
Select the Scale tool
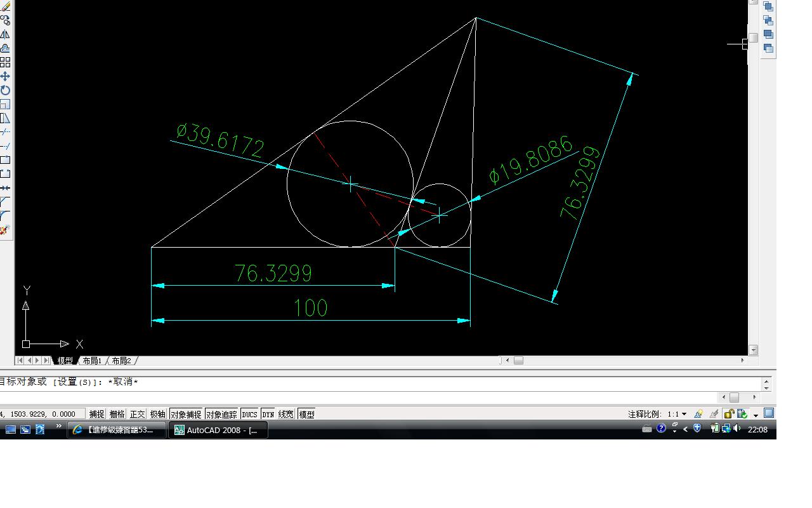[x=5, y=104]
